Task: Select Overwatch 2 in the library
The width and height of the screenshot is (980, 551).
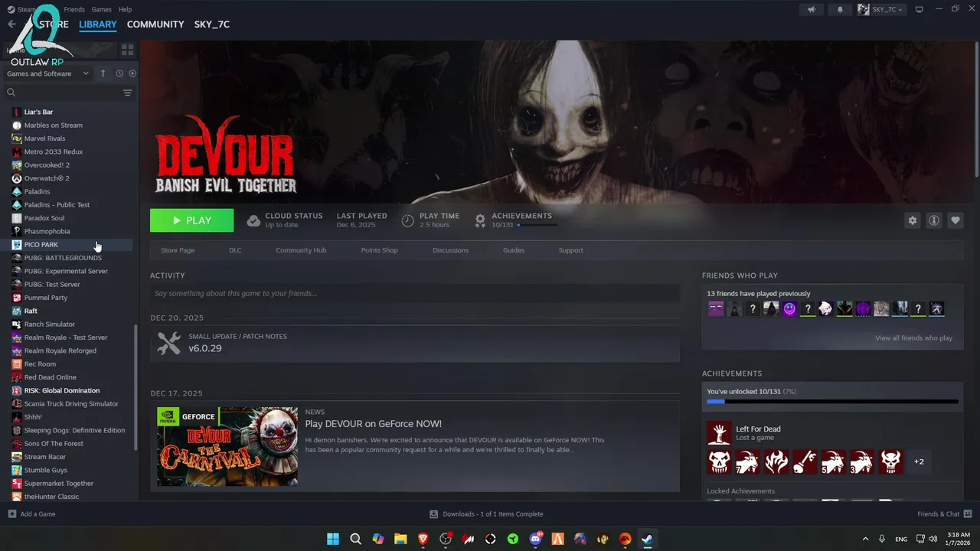Action: [x=47, y=178]
